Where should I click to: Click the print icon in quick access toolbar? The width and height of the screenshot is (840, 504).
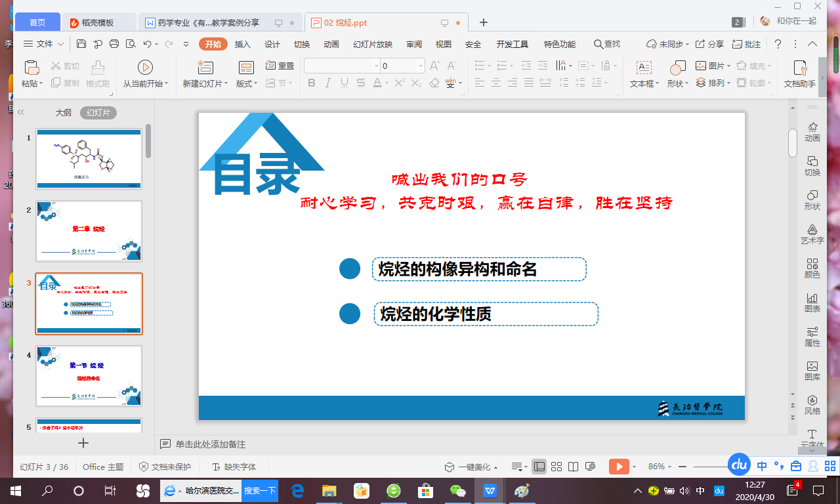114,44
